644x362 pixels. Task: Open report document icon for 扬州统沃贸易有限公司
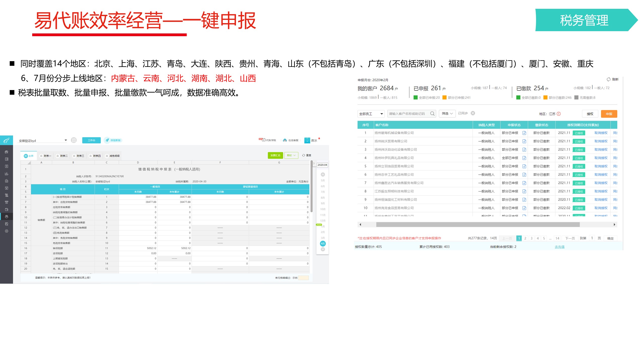524,141
